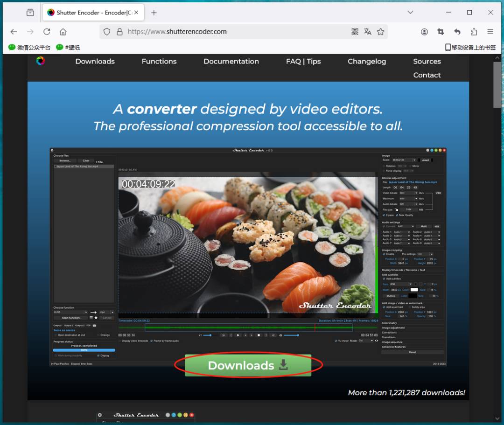Image resolution: width=504 pixels, height=425 pixels.
Task: Click the 'A converter designed by video editors.' headline
Action: tap(248, 109)
